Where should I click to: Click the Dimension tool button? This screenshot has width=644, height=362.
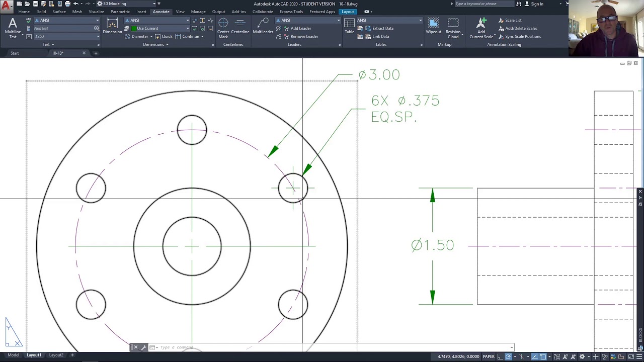click(x=112, y=26)
